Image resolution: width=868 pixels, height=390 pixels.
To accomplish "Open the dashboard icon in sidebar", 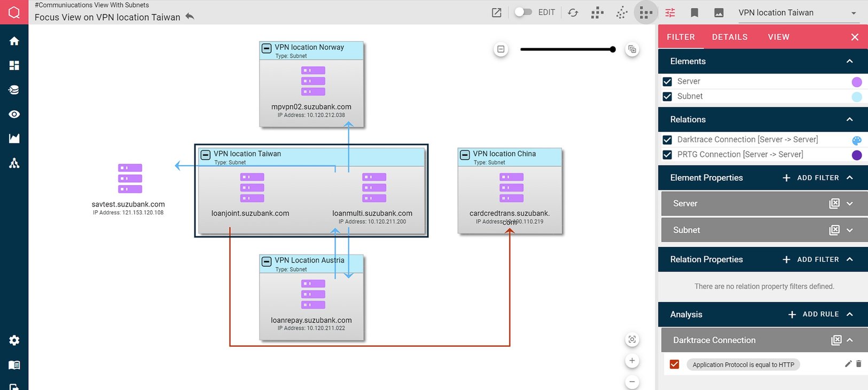I will pos(14,65).
